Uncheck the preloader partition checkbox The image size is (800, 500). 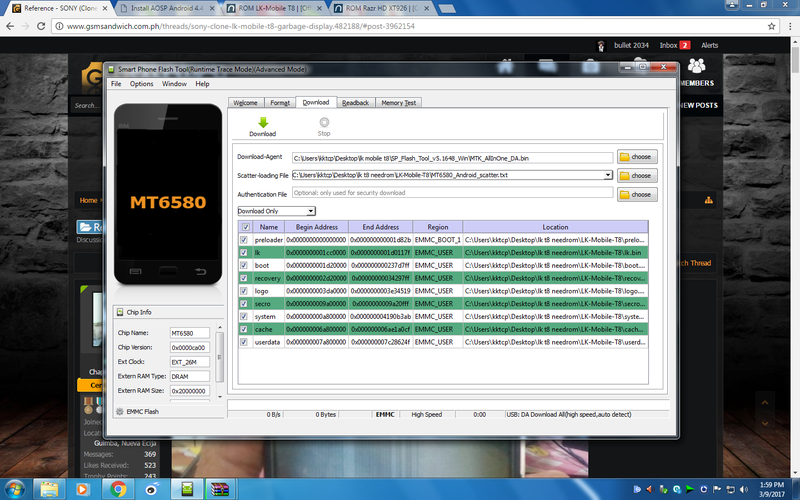(244, 240)
